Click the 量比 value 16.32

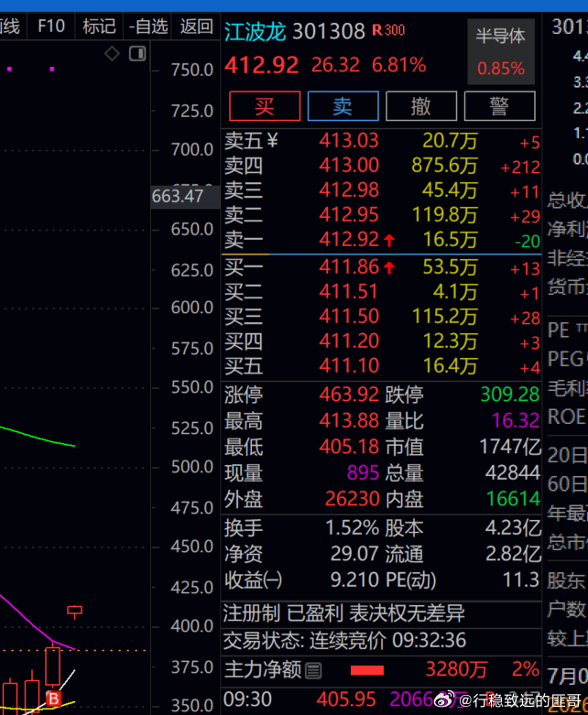516,420
